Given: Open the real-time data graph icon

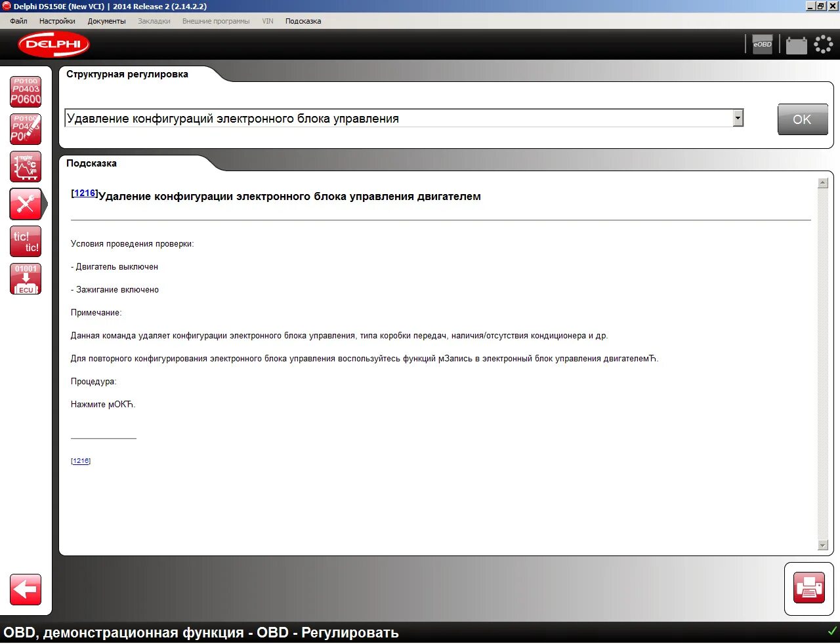Looking at the screenshot, I should (x=26, y=167).
